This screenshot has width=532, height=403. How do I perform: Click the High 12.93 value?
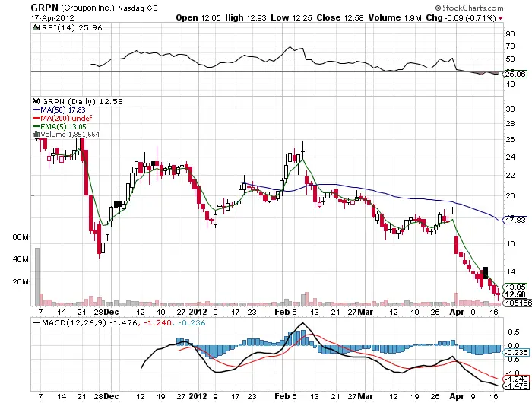pos(245,18)
